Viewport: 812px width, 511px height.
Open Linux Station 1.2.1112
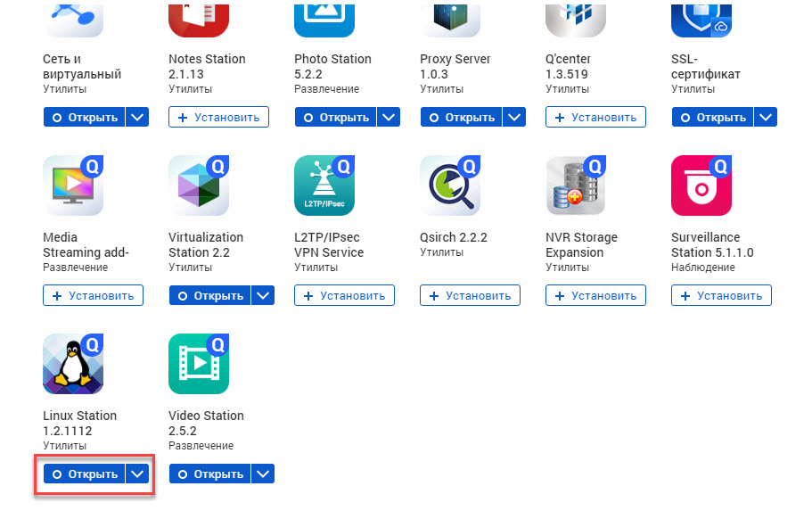85,474
